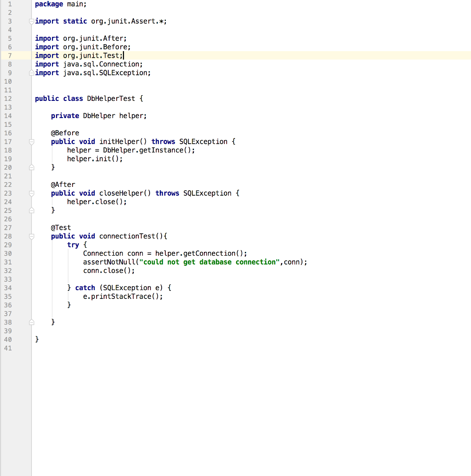Click the @Test annotation
471x476 pixels.
pos(60,227)
